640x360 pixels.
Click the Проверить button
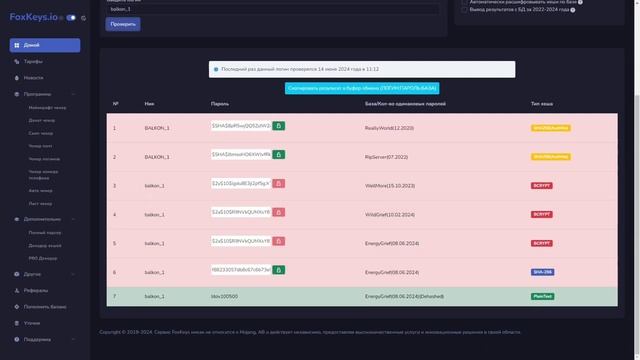[x=123, y=24]
